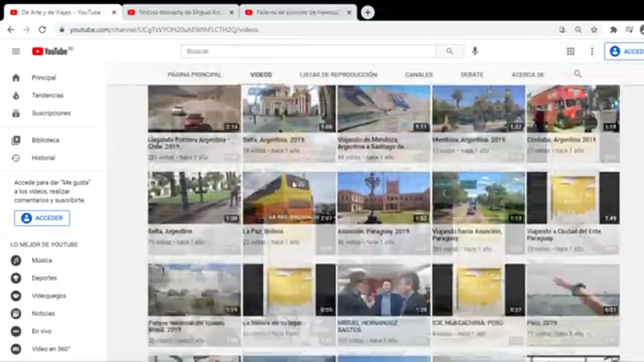This screenshot has height=362, width=644.
Task: Open a new browser tab with plus
Action: [x=368, y=13]
